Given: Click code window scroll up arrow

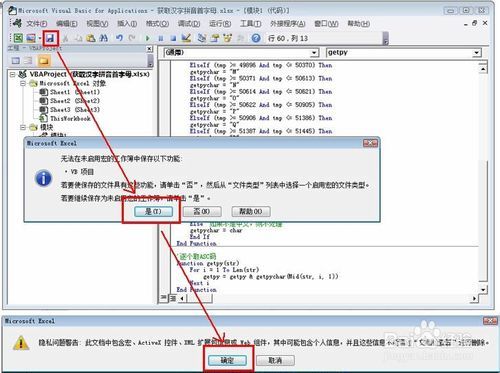Looking at the screenshot, I should coord(483,69).
